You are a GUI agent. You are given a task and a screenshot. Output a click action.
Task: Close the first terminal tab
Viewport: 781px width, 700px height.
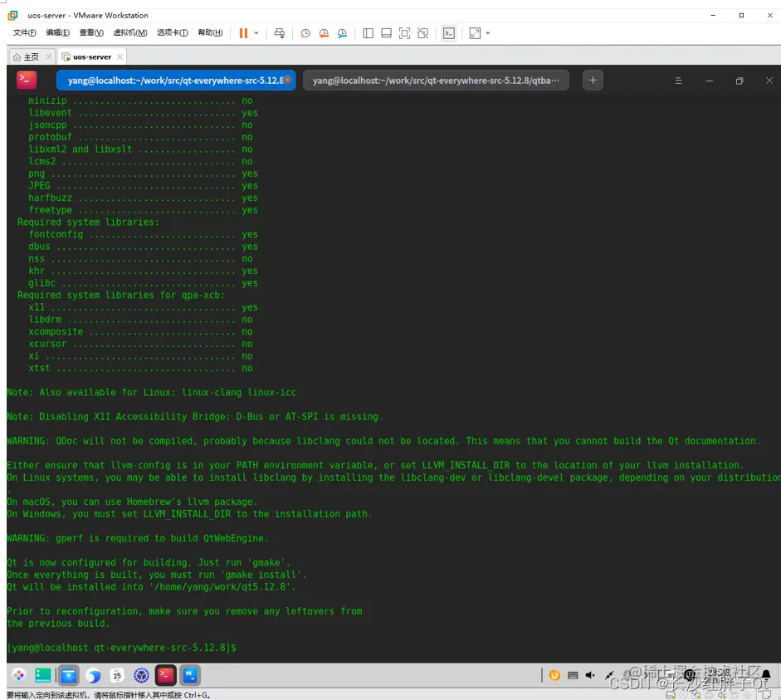click(x=287, y=80)
